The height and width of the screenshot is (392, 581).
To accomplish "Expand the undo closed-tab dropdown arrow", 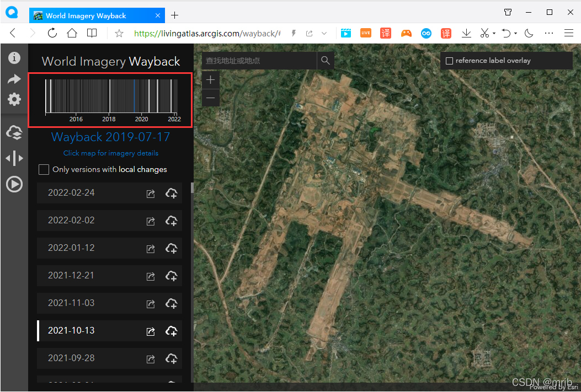I will 515,34.
